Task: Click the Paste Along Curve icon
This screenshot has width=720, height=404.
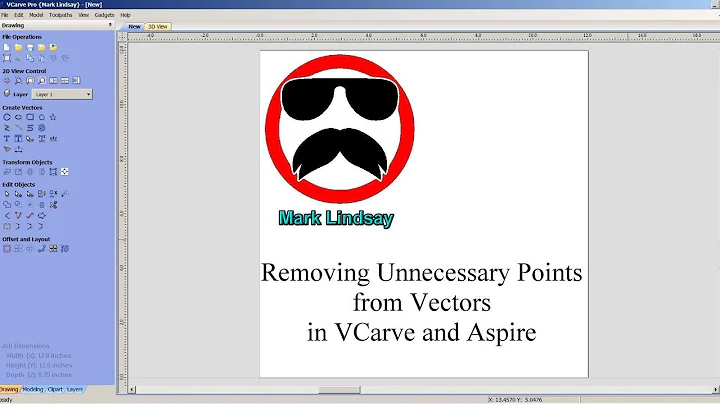Action: pyautogui.click(x=41, y=249)
